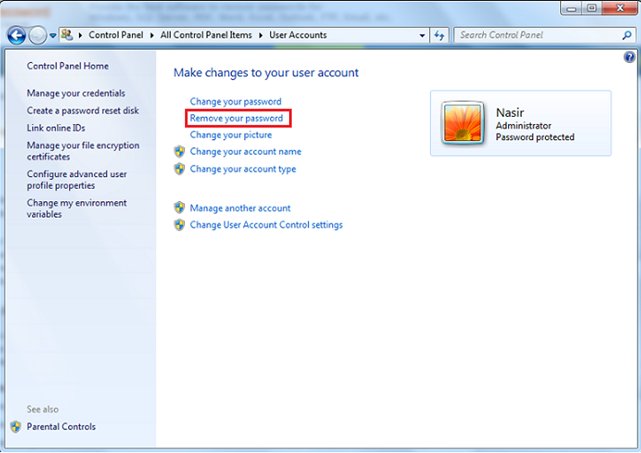
Task: Click the Back navigation arrow button
Action: tap(16, 36)
